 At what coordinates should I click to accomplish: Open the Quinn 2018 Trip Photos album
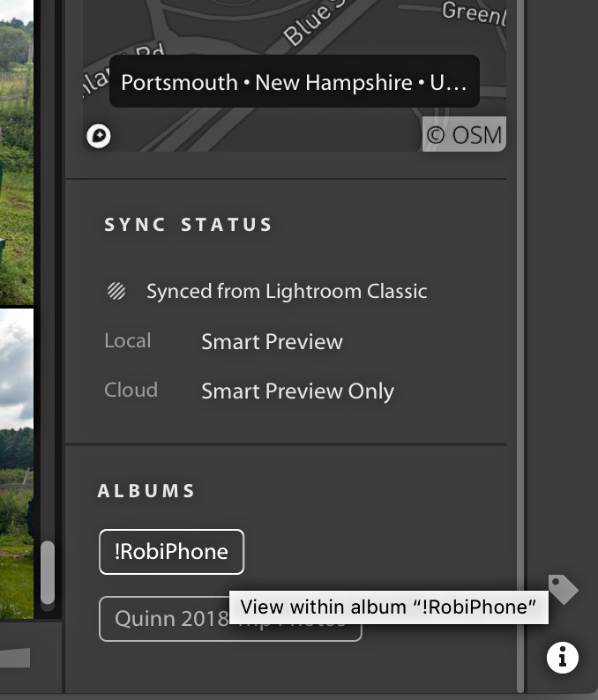tap(163, 620)
